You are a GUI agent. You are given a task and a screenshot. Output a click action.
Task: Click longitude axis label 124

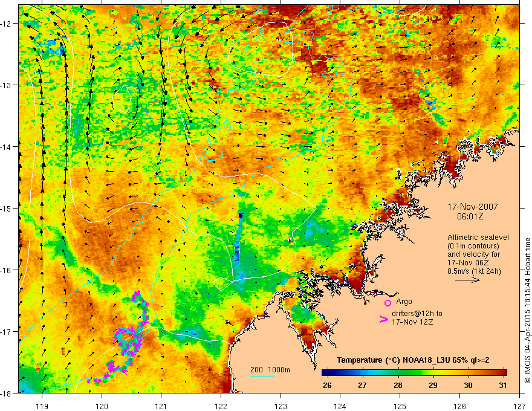[x=340, y=406]
